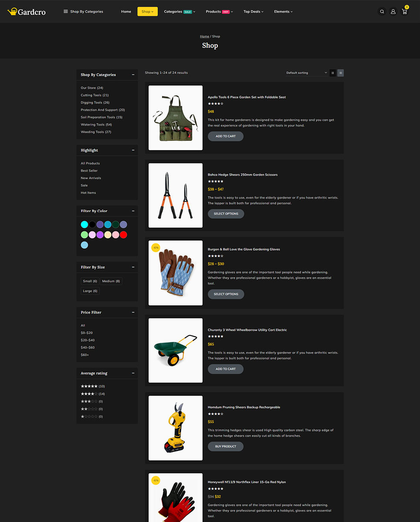Click the Gardcro watering can logo
The image size is (420, 522).
[27, 12]
